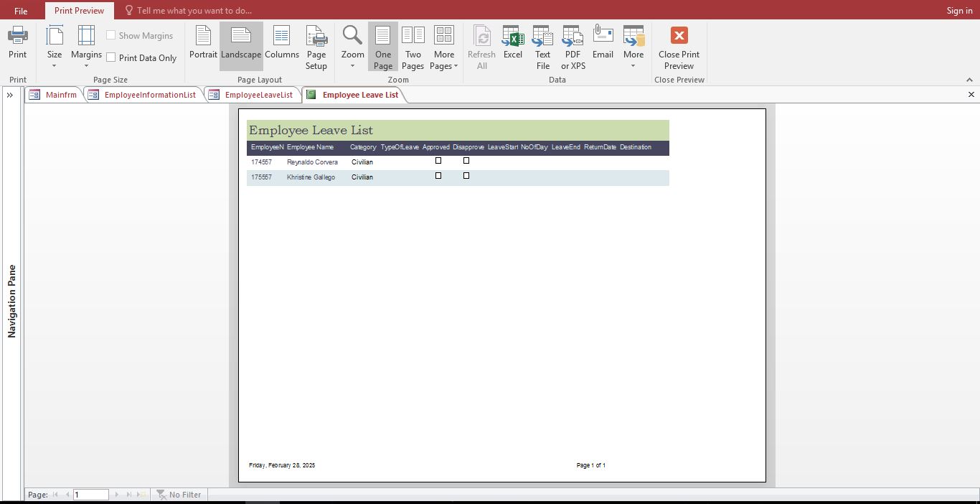This screenshot has width=980, height=504.
Task: Expand the Zoom dropdown arrow
Action: click(352, 66)
